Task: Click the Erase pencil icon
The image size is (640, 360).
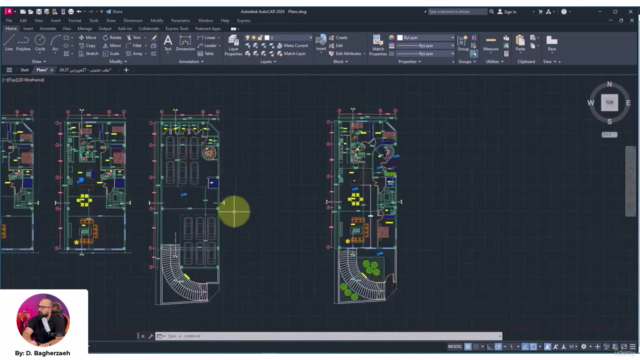Action: (154, 38)
